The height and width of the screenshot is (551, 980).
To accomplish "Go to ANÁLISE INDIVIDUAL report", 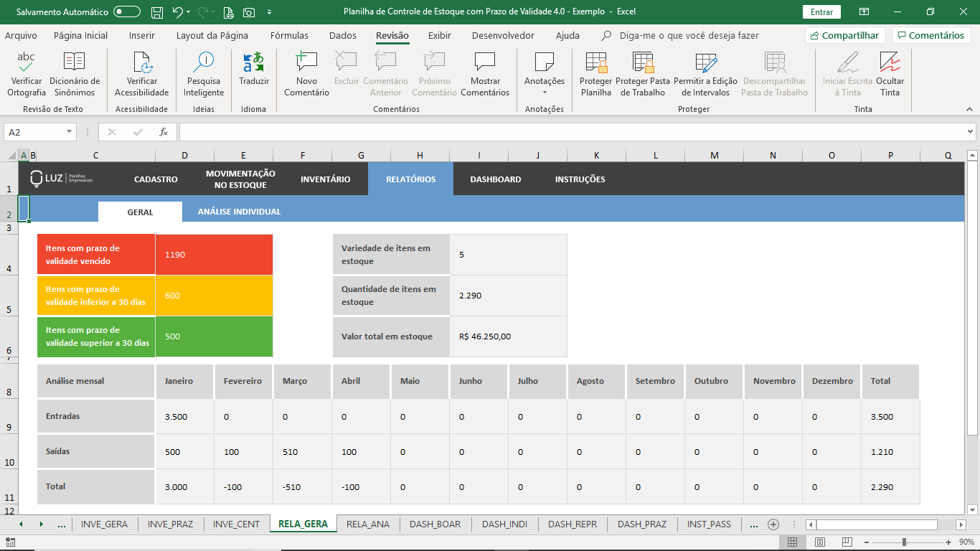I will 239,212.
